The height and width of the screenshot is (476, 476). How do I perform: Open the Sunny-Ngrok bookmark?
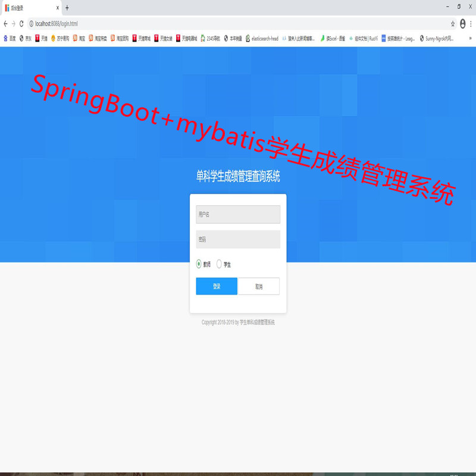pos(437,38)
